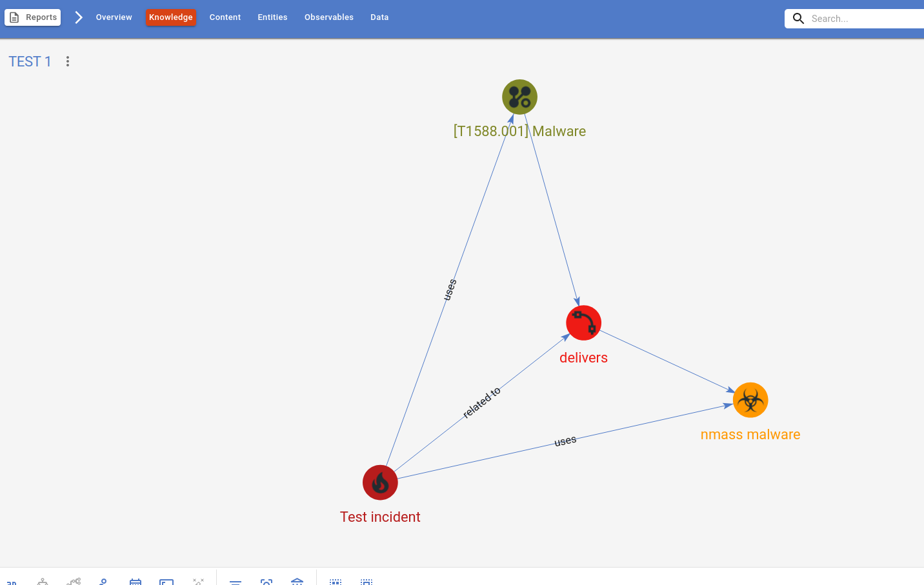
Task: Switch to the Entities tab
Action: click(x=272, y=17)
